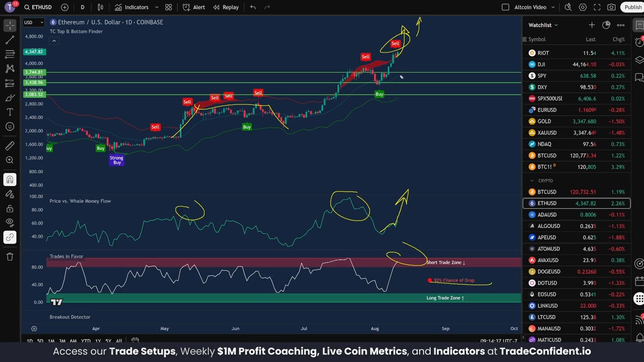644x362 pixels.
Task: Open the layout setup square icon
Action: click(x=506, y=7)
